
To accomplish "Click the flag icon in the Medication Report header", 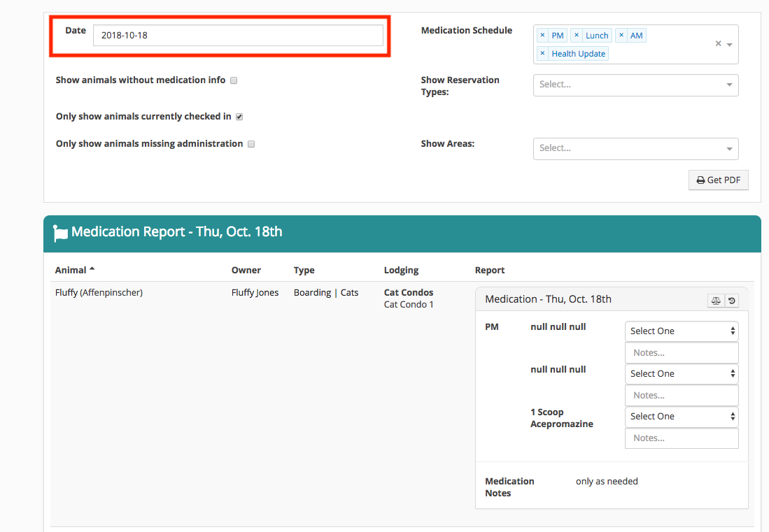I will [x=61, y=231].
